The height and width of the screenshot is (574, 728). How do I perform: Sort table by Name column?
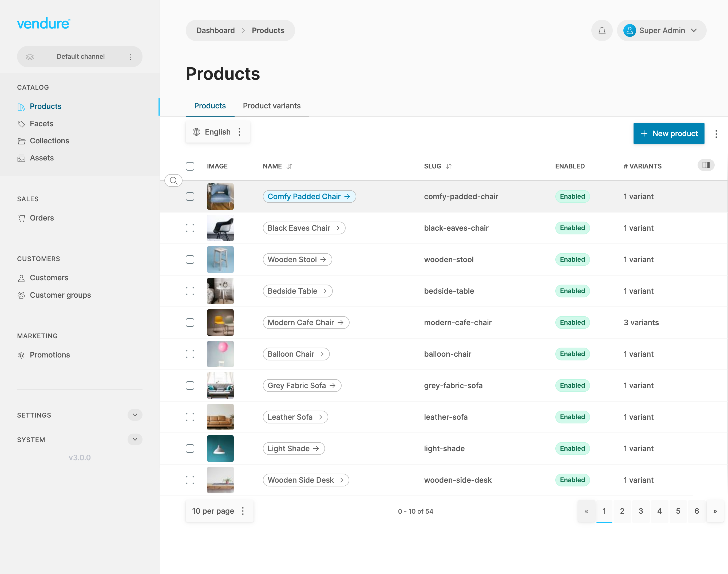click(x=289, y=166)
